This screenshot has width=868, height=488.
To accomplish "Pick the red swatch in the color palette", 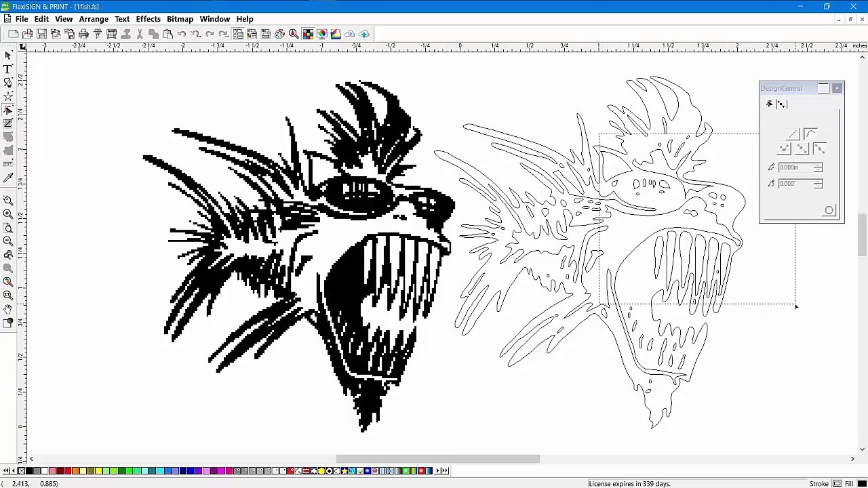I will [x=67, y=470].
